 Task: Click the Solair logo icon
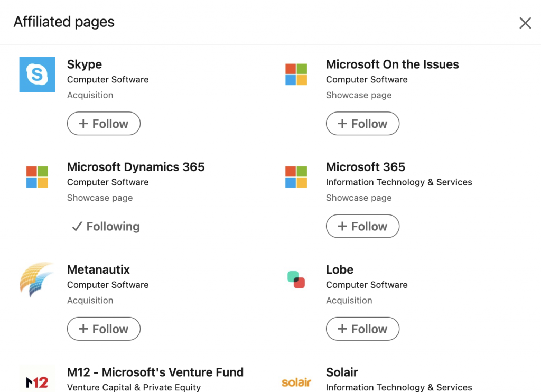coord(296,382)
